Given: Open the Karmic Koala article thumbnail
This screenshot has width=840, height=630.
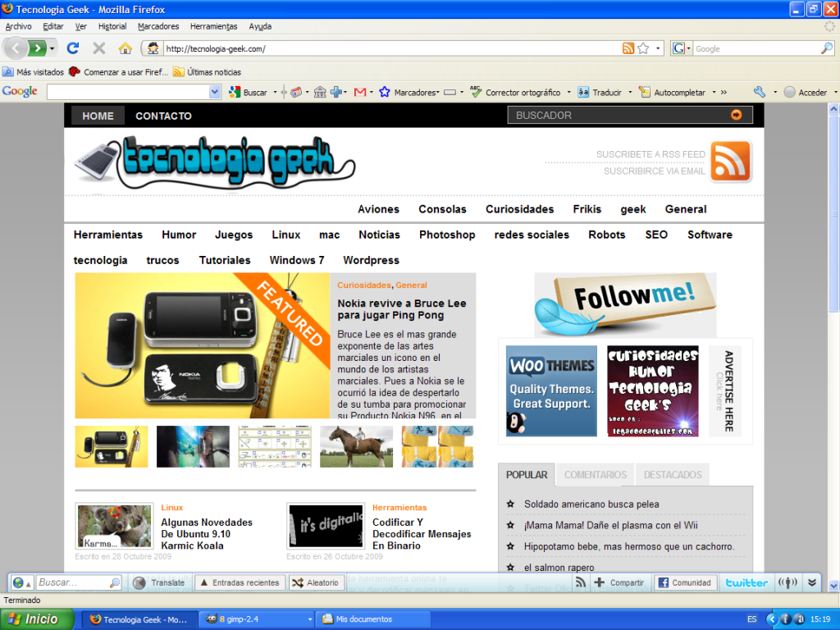Looking at the screenshot, I should click(x=114, y=526).
